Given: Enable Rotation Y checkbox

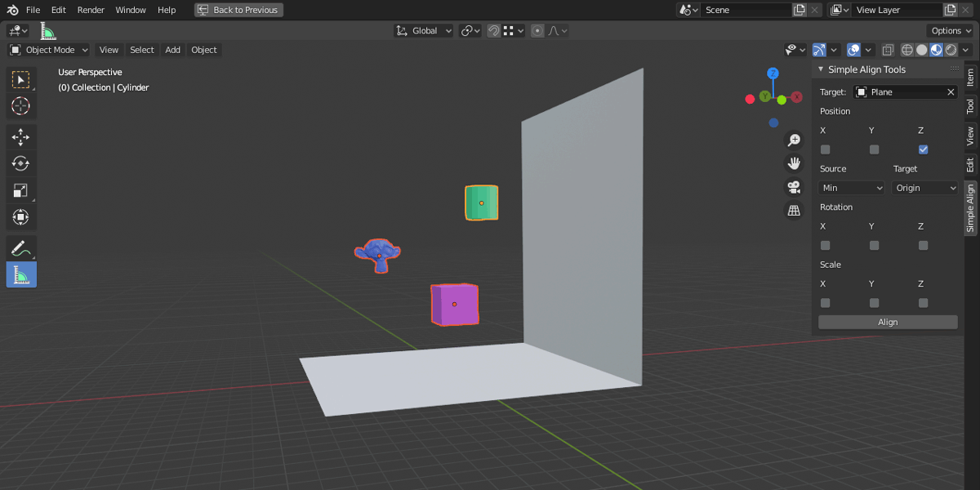Looking at the screenshot, I should 874,245.
